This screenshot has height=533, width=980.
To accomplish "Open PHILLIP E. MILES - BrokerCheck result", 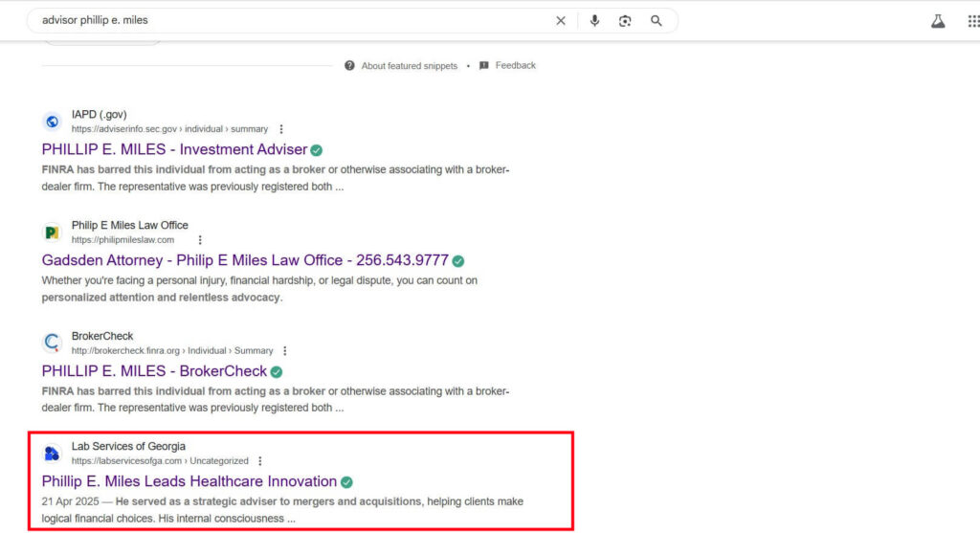I will [x=154, y=371].
